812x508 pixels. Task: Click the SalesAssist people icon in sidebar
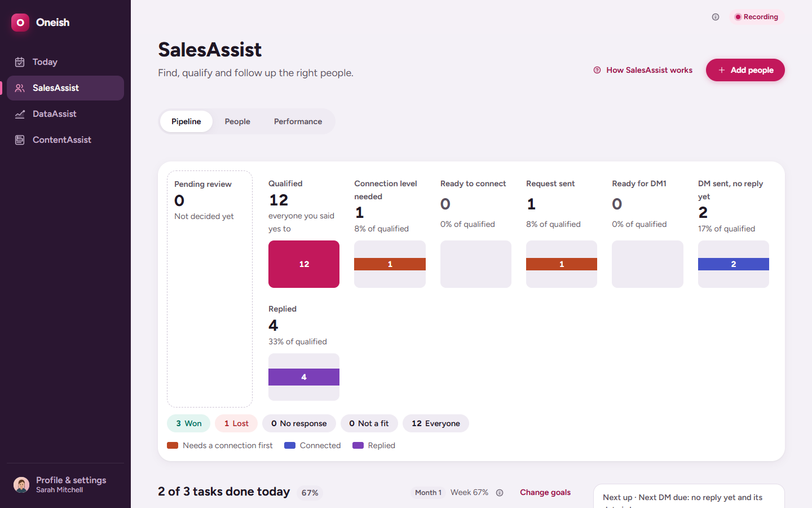20,88
